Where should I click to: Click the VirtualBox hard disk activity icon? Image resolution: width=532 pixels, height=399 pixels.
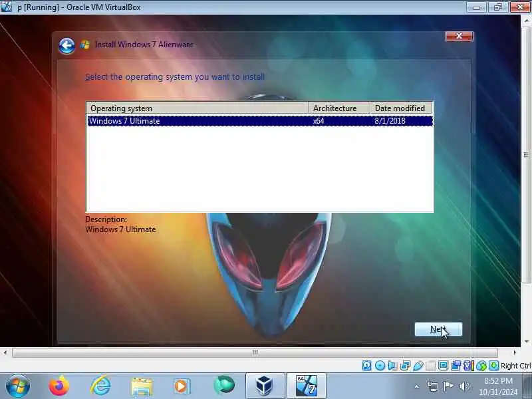367,365
